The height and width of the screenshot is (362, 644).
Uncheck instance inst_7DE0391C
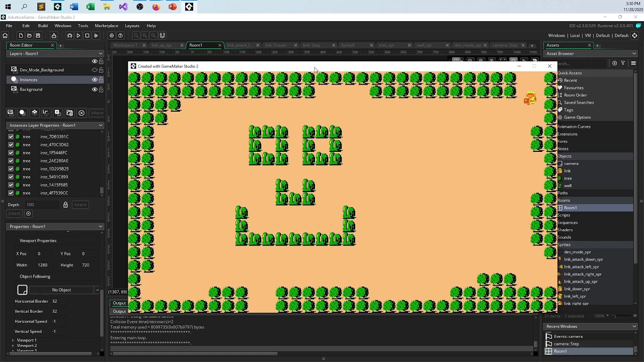[x=11, y=137]
